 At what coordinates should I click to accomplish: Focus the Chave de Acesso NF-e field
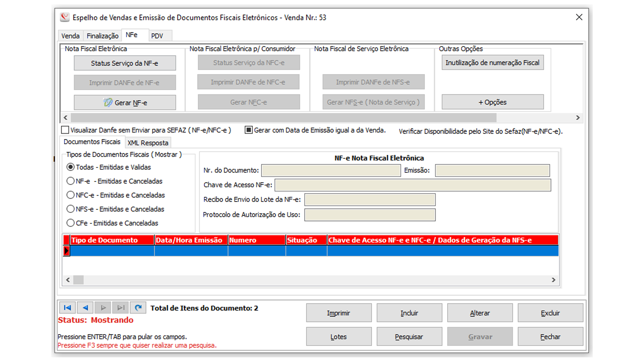(413, 185)
